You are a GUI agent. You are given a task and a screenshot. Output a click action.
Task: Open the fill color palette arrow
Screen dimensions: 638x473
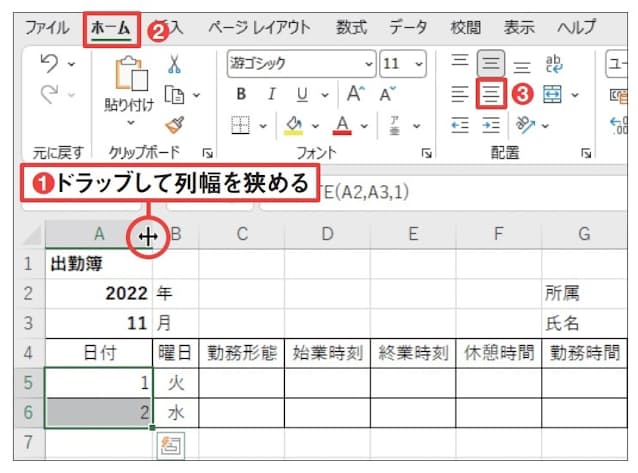(315, 126)
